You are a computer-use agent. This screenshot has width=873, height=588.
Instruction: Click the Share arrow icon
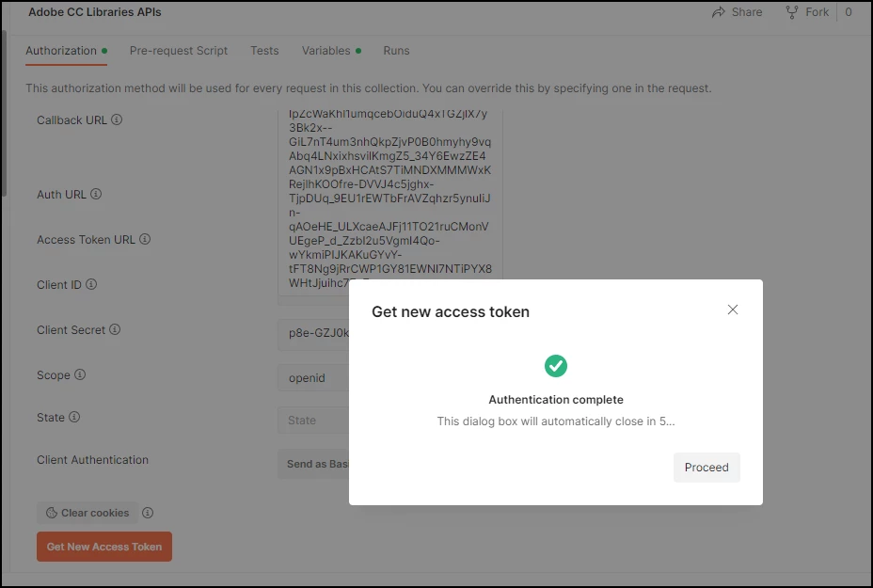click(718, 12)
